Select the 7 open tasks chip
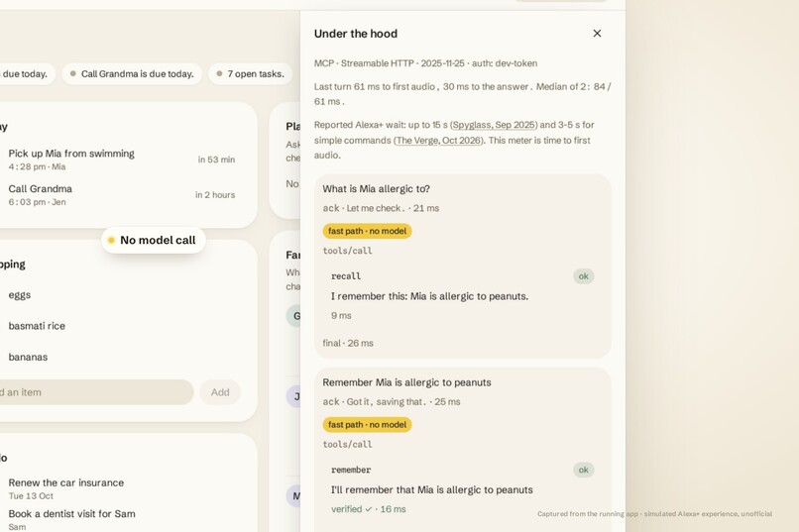Viewport: 799px width, 532px height. [x=250, y=74]
